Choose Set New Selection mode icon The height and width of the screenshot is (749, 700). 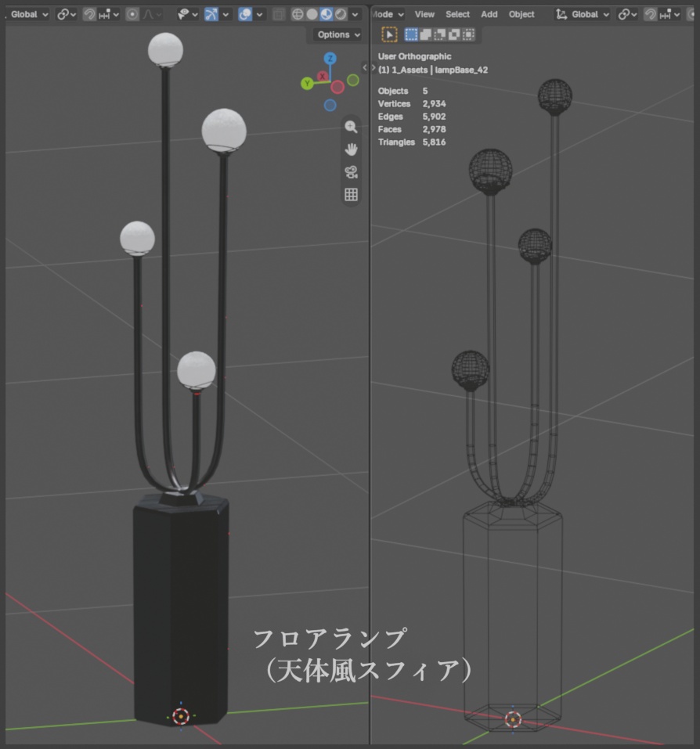point(411,34)
